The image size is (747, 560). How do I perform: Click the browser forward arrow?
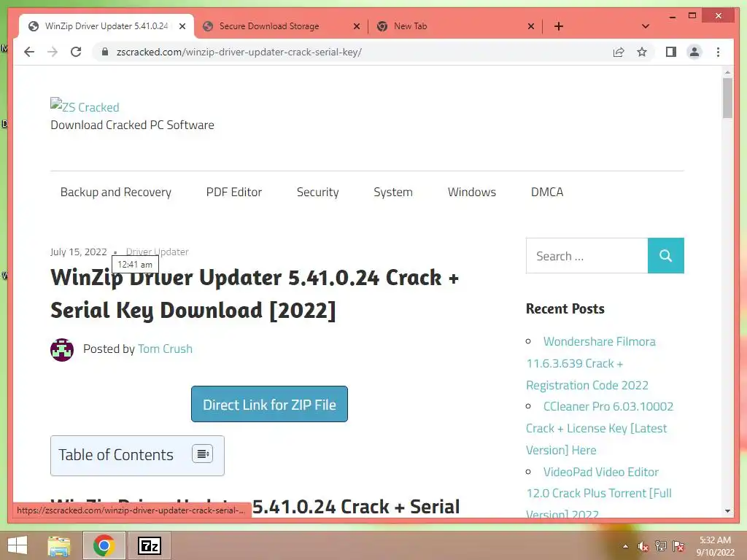[53, 52]
